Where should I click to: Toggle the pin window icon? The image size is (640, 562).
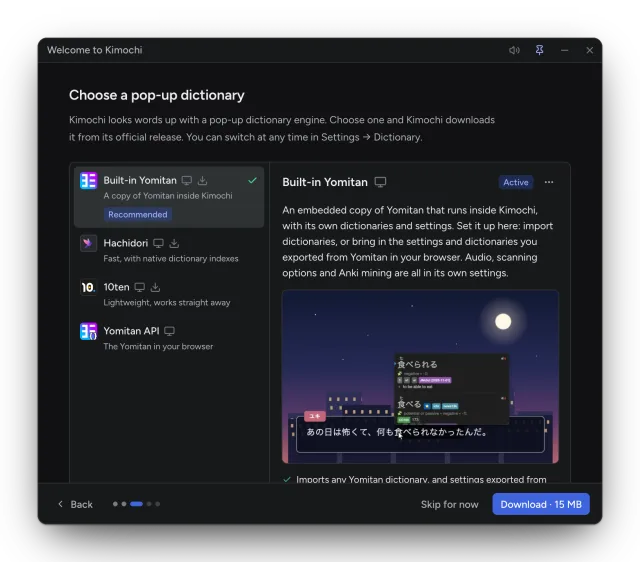[539, 50]
